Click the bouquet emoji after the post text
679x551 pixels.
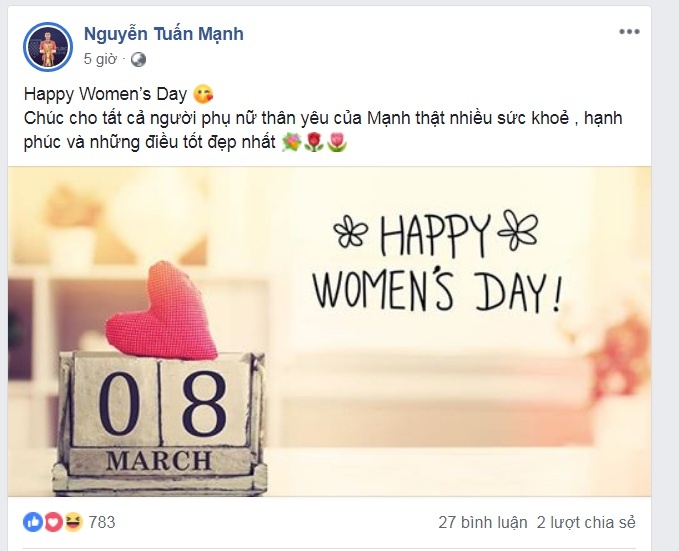click(x=291, y=144)
